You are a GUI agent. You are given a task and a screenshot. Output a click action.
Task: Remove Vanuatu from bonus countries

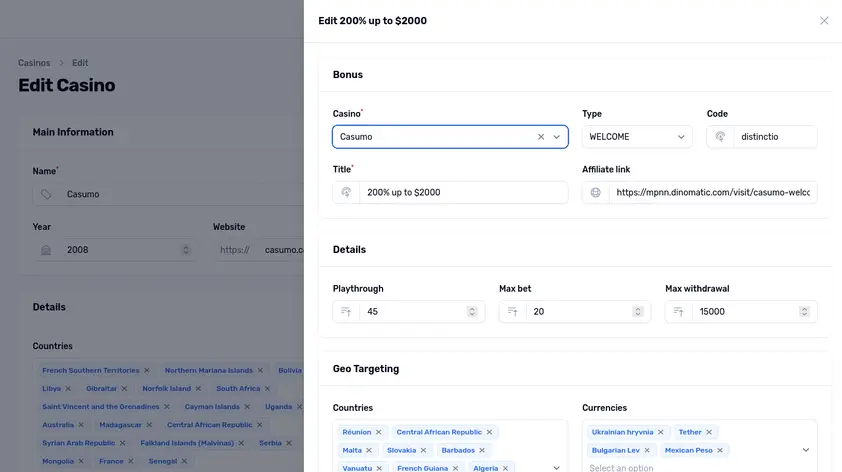pyautogui.click(x=379, y=468)
